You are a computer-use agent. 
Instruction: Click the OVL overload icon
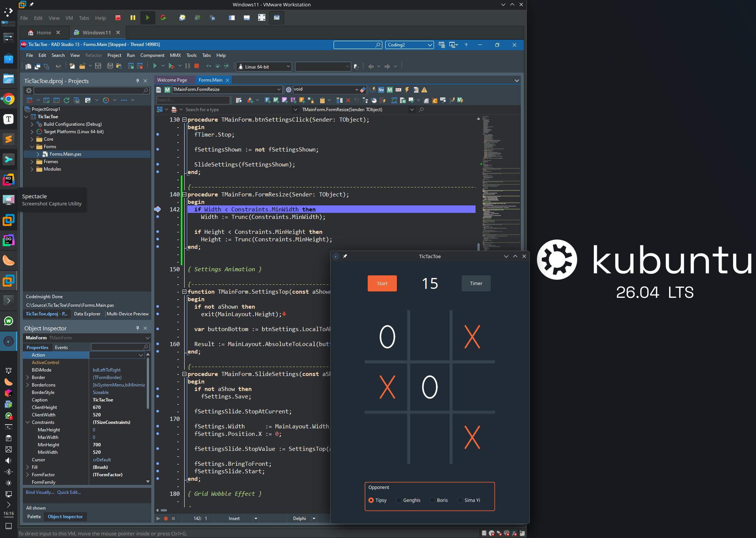pos(398,90)
